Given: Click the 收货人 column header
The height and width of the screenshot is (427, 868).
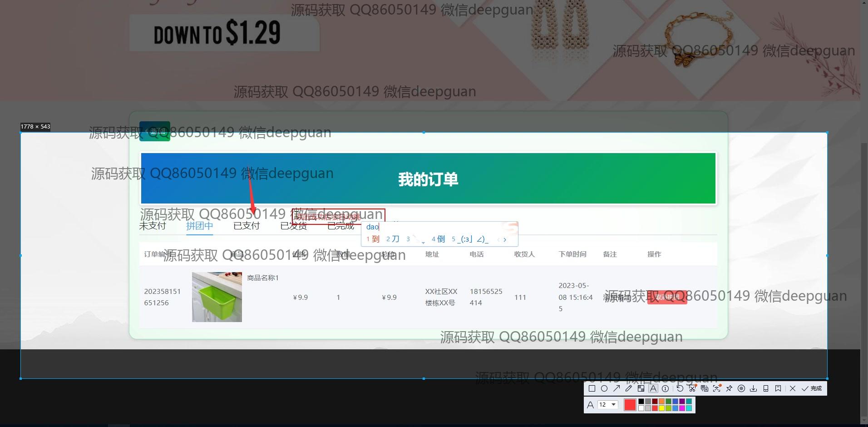Looking at the screenshot, I should click(524, 254).
